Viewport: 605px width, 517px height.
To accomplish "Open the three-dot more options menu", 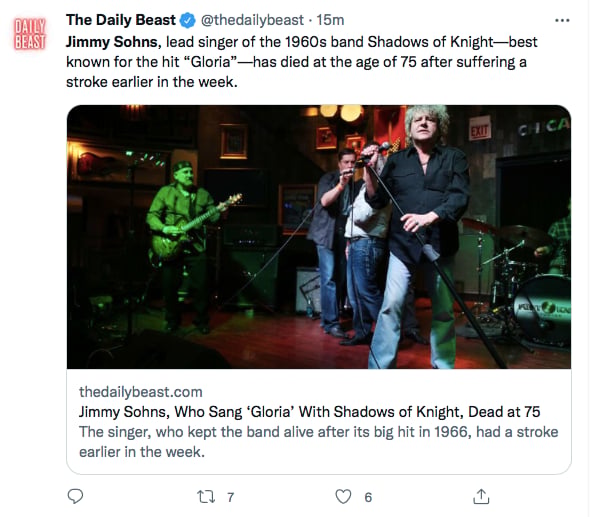I will (x=562, y=20).
